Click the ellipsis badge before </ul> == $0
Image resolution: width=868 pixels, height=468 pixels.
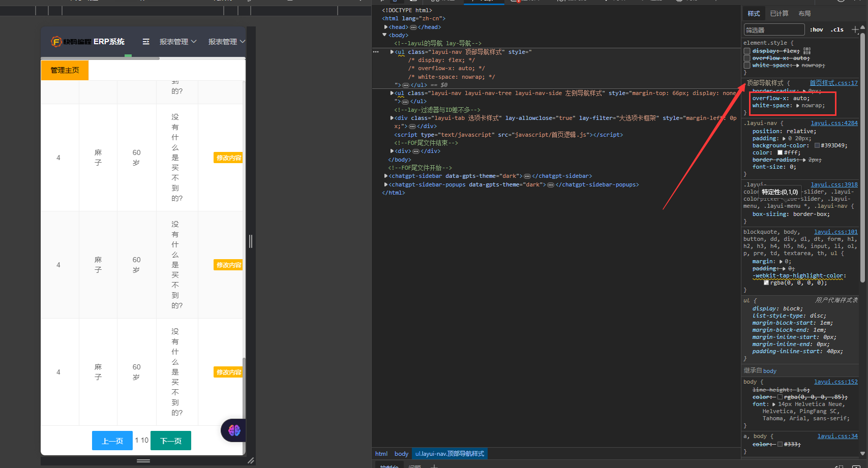[x=405, y=85]
